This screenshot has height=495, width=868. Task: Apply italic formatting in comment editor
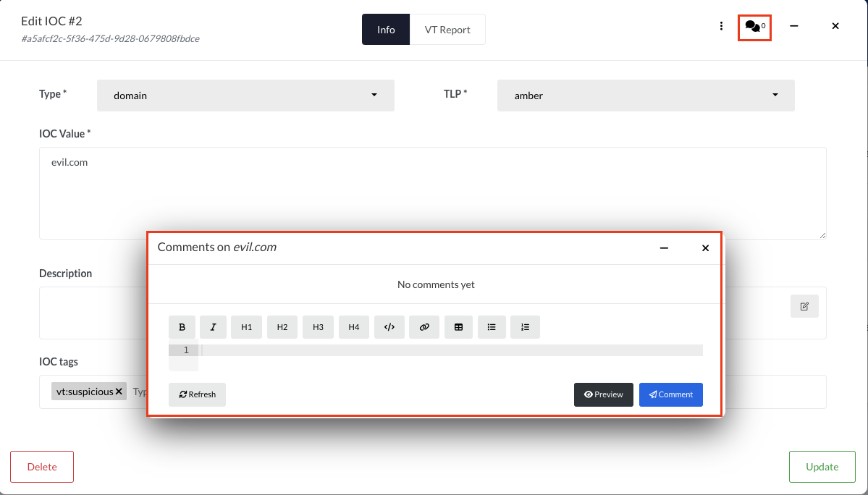pyautogui.click(x=213, y=327)
